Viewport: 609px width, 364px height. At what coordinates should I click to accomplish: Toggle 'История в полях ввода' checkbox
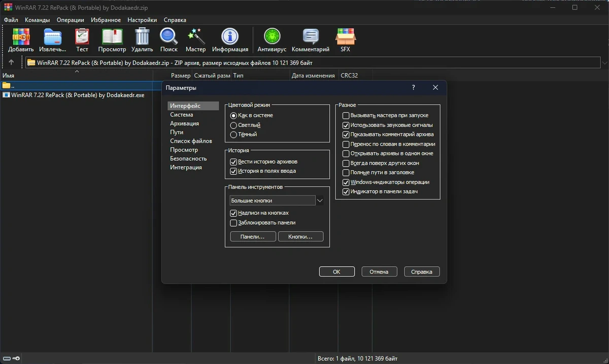[x=233, y=171]
